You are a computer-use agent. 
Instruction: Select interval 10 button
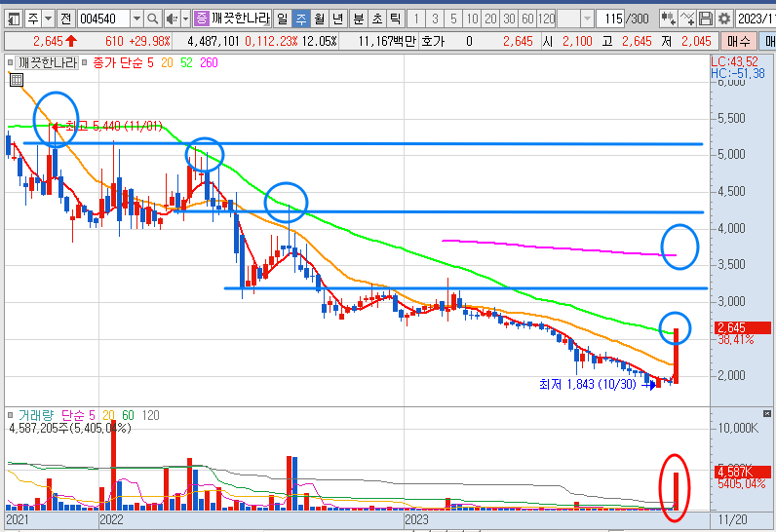(x=472, y=19)
